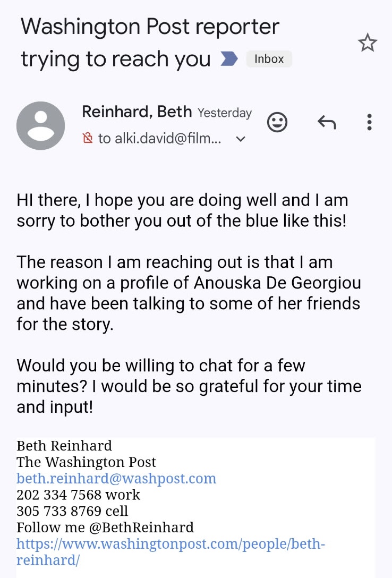The height and width of the screenshot is (578, 392).
Task: Star this Washington Post email
Action: tap(367, 44)
